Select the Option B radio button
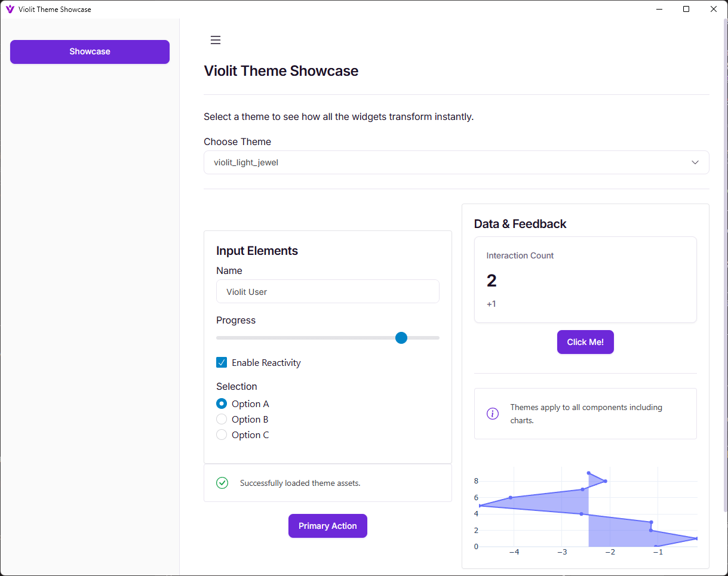This screenshot has height=576, width=728. pyautogui.click(x=222, y=419)
